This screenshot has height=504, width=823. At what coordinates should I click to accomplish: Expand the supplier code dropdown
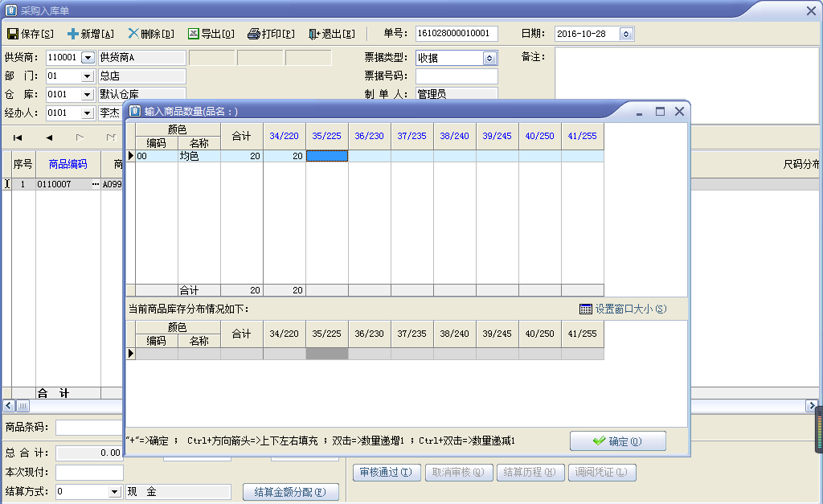pos(88,58)
